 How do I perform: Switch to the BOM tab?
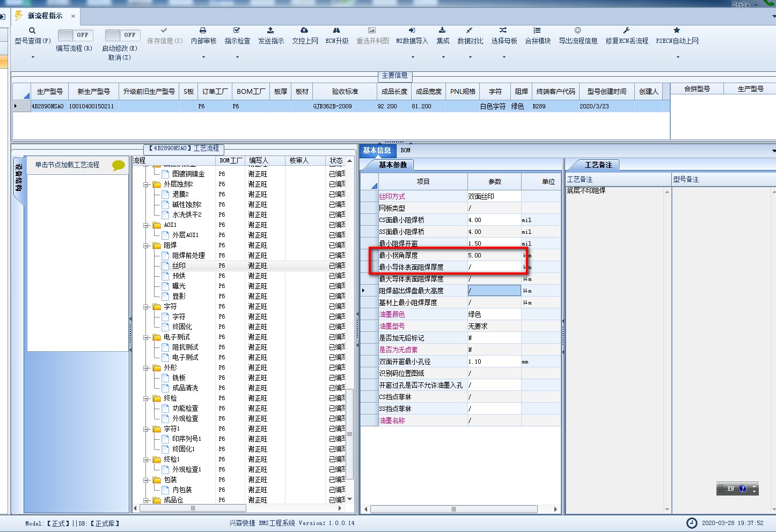click(406, 150)
